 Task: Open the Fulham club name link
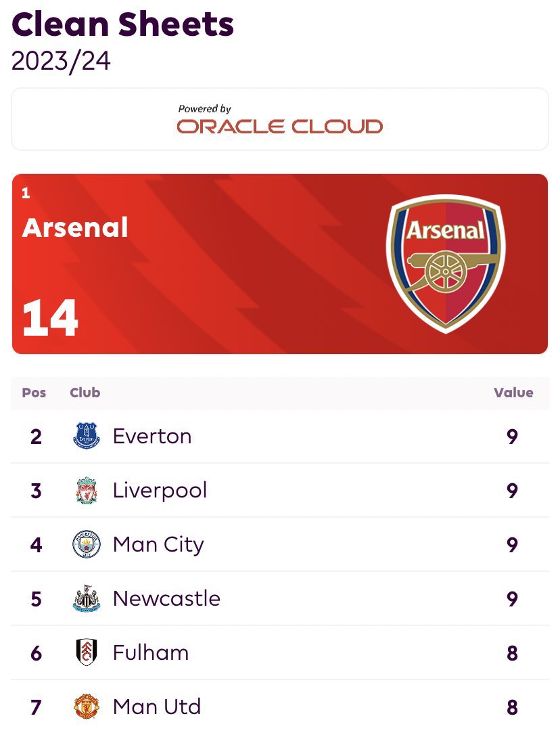point(151,652)
